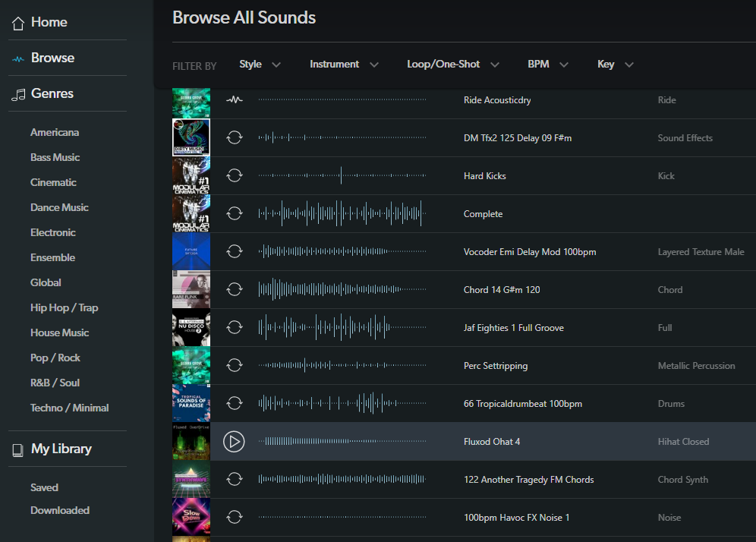Select the Ride Acousticdry sound name
Viewport: 756px width, 542px height.
coord(497,100)
